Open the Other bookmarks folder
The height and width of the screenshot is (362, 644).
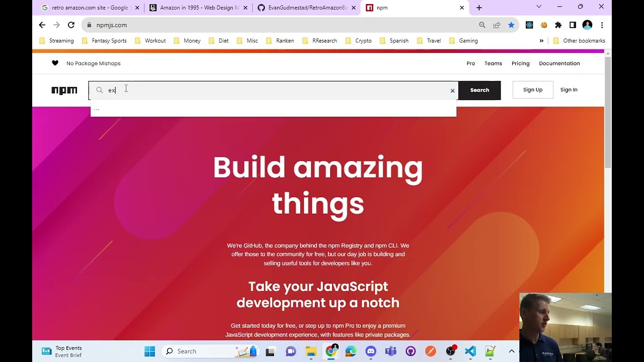pos(579,41)
